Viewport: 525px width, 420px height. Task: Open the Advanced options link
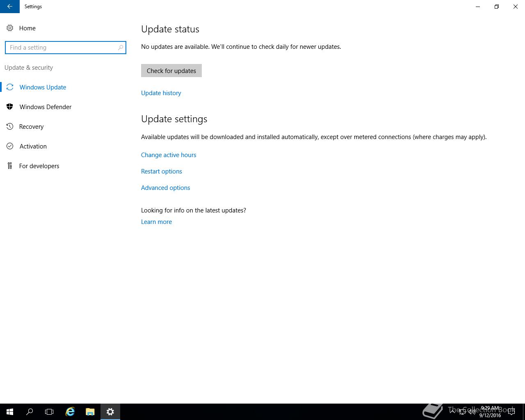click(166, 188)
